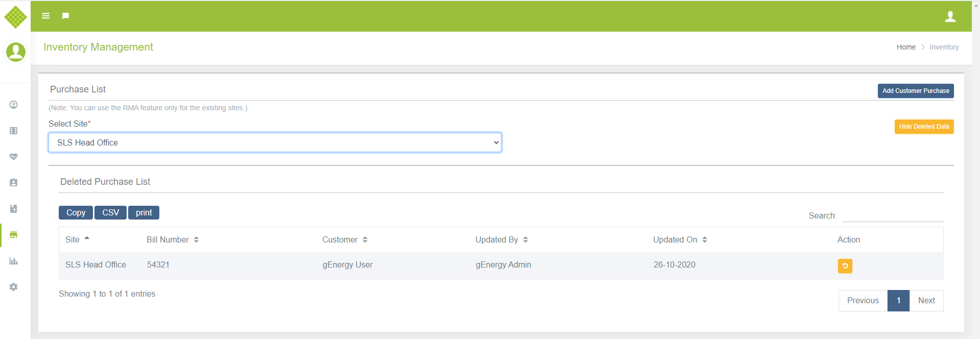The width and height of the screenshot is (980, 339).
Task: Click the profile avatar in sidebar
Action: pyautogui.click(x=15, y=52)
